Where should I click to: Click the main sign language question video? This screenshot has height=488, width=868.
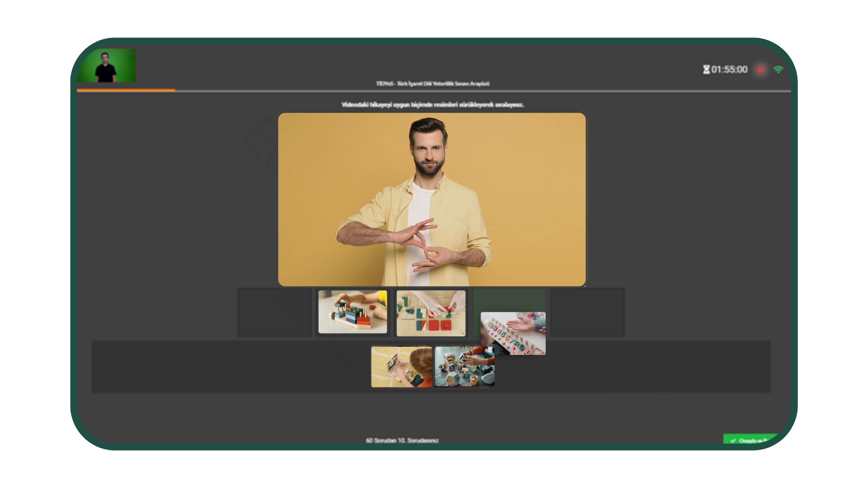click(x=432, y=199)
